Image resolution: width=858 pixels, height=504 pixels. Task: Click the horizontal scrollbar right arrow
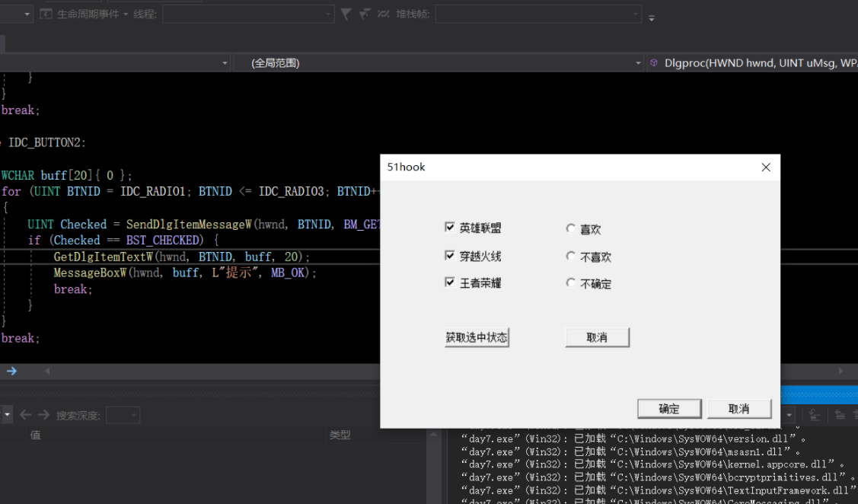coord(841,371)
